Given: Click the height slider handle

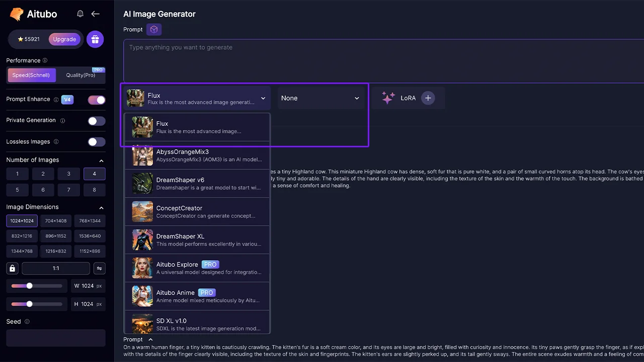Looking at the screenshot, I should (30, 304).
